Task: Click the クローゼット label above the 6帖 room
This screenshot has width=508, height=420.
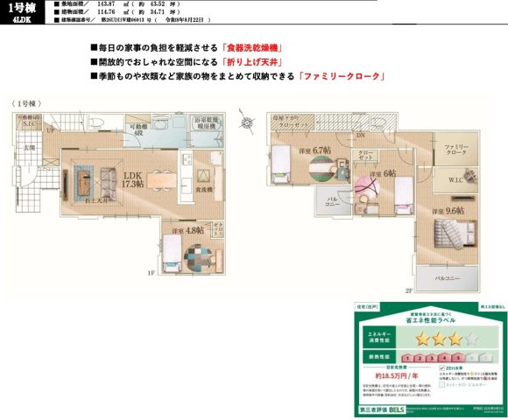Action: click(366, 155)
